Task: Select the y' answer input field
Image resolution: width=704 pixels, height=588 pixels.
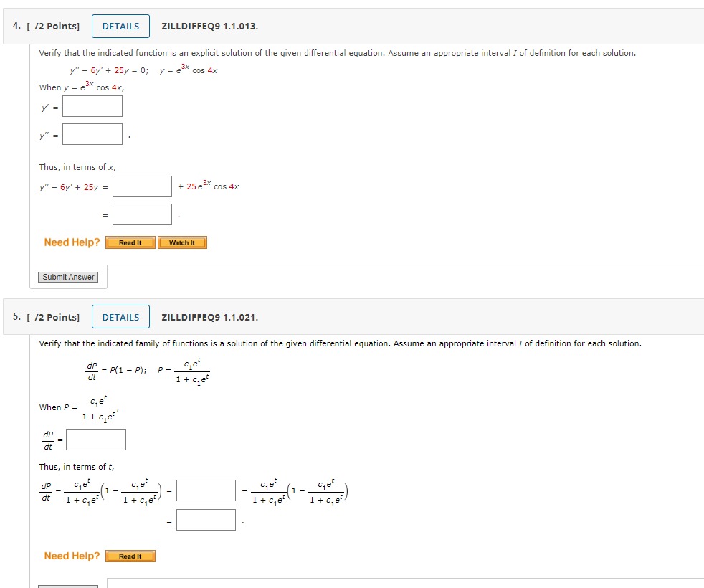Action: point(92,105)
